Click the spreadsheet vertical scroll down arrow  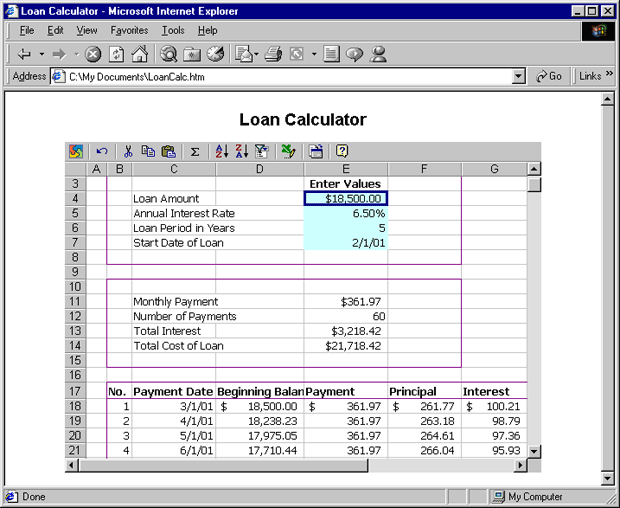point(534,451)
